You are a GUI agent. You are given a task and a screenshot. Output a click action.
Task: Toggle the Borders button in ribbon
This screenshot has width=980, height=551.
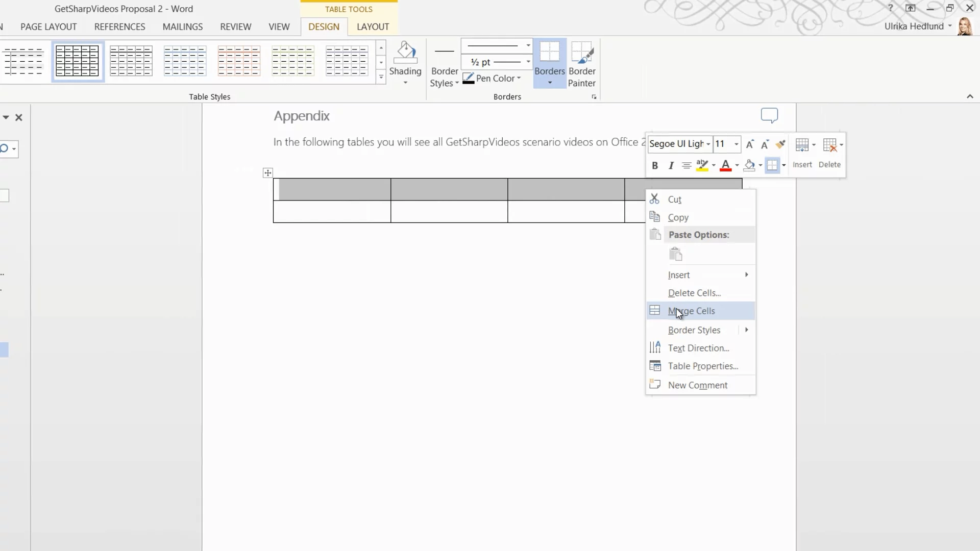point(549,54)
